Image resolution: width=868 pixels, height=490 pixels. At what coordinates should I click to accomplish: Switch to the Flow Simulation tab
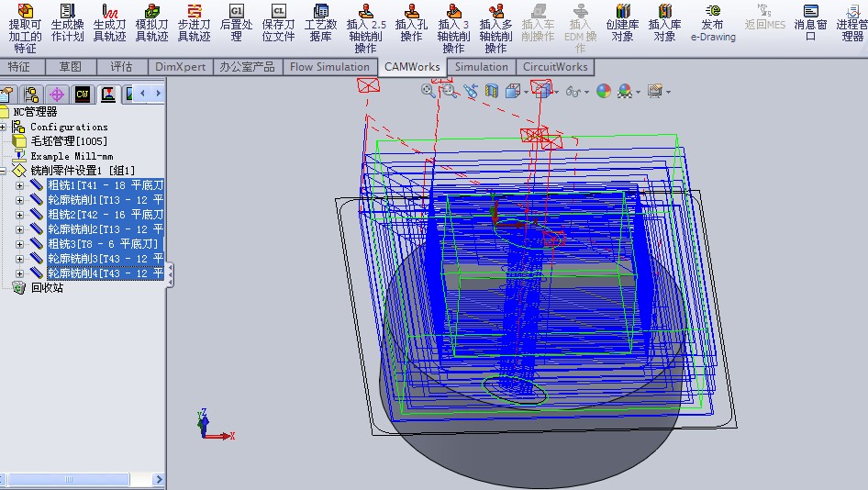pos(330,67)
